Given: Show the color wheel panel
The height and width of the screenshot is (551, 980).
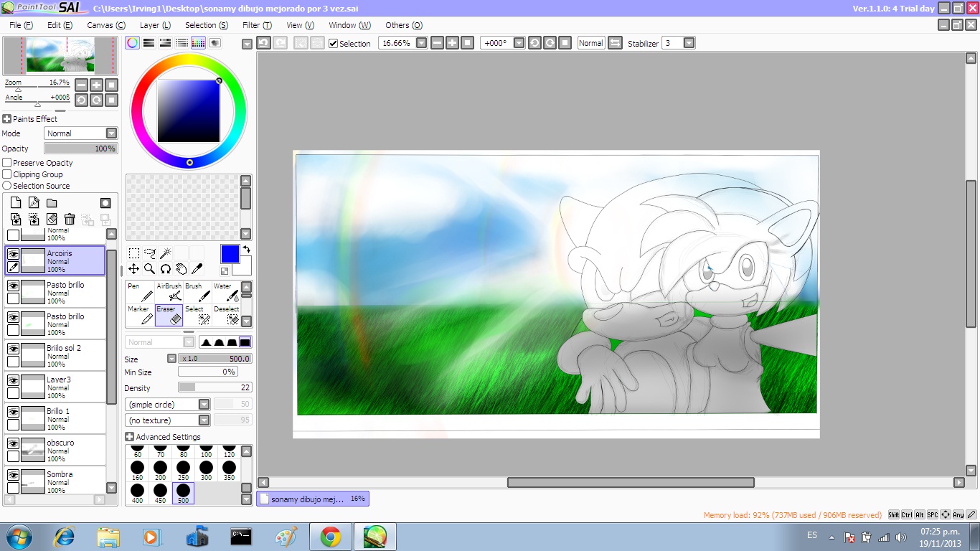Looking at the screenshot, I should [x=133, y=43].
